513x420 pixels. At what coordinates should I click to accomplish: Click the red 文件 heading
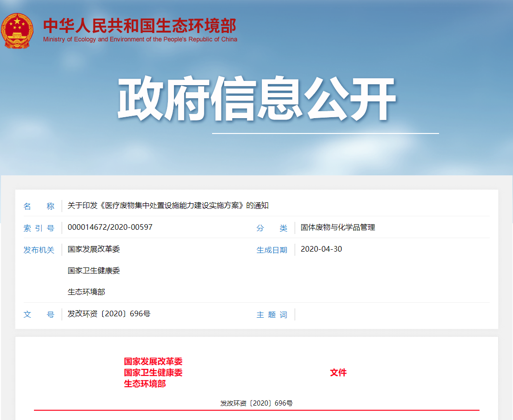tap(338, 373)
